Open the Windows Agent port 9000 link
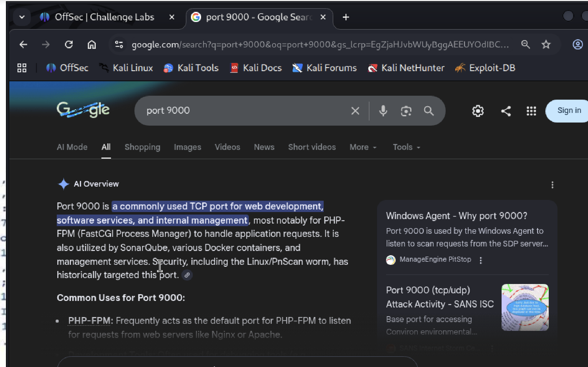 [456, 216]
